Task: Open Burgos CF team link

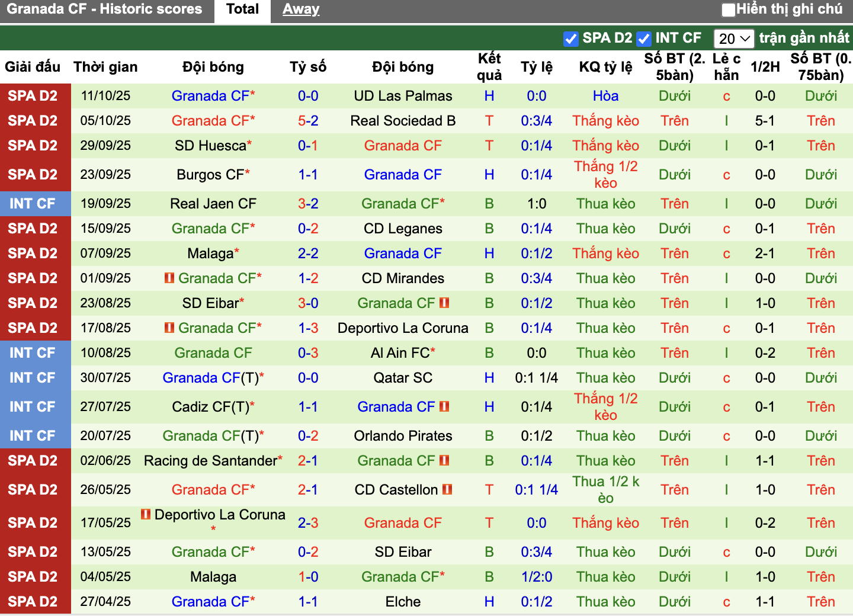Action: coord(210,175)
